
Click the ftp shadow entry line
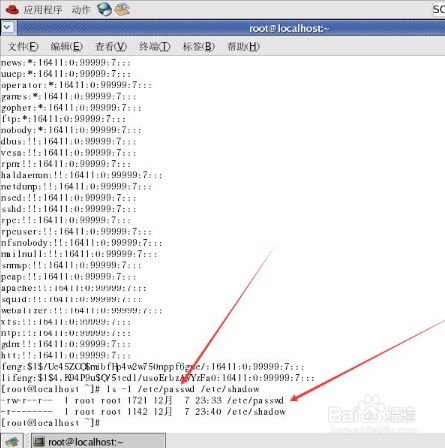[x=63, y=119]
